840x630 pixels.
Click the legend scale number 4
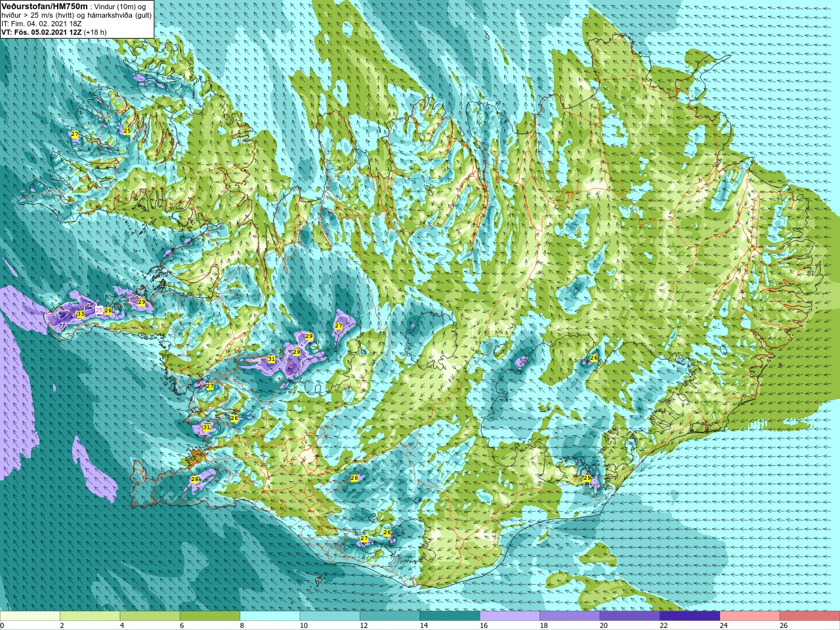[122, 626]
